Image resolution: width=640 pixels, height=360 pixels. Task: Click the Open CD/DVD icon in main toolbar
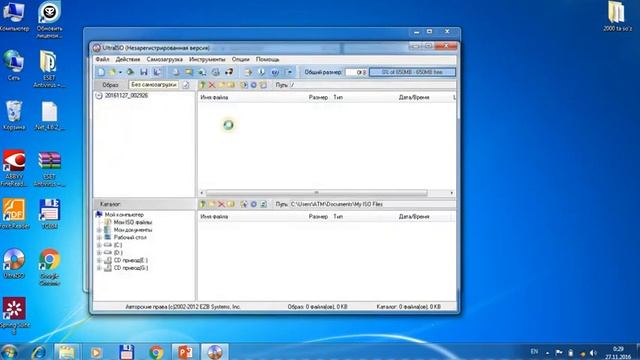coord(131,72)
